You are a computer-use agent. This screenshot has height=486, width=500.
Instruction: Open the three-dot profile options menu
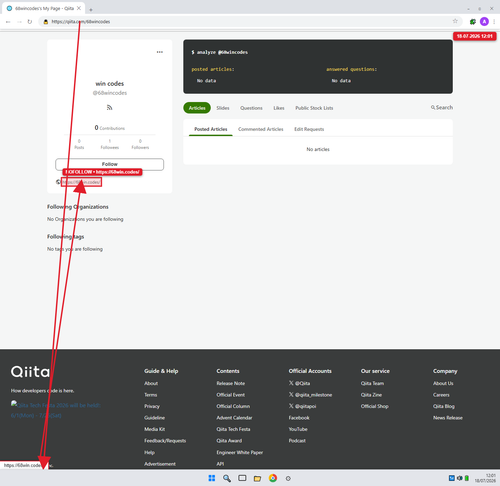click(x=160, y=52)
